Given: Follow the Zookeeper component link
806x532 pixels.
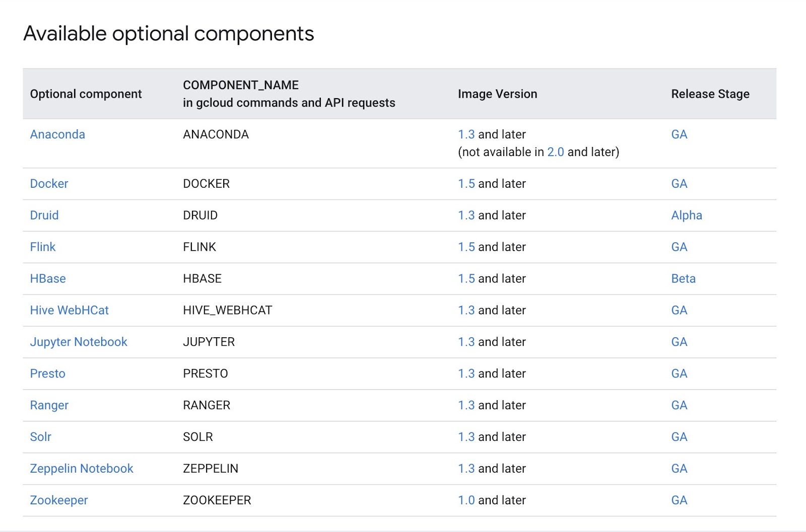Looking at the screenshot, I should click(x=59, y=501).
